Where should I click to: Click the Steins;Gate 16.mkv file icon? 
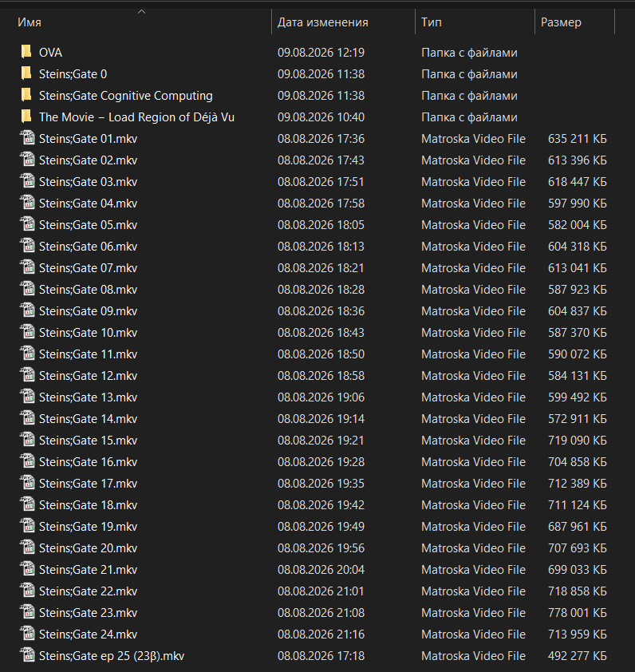[x=27, y=461]
